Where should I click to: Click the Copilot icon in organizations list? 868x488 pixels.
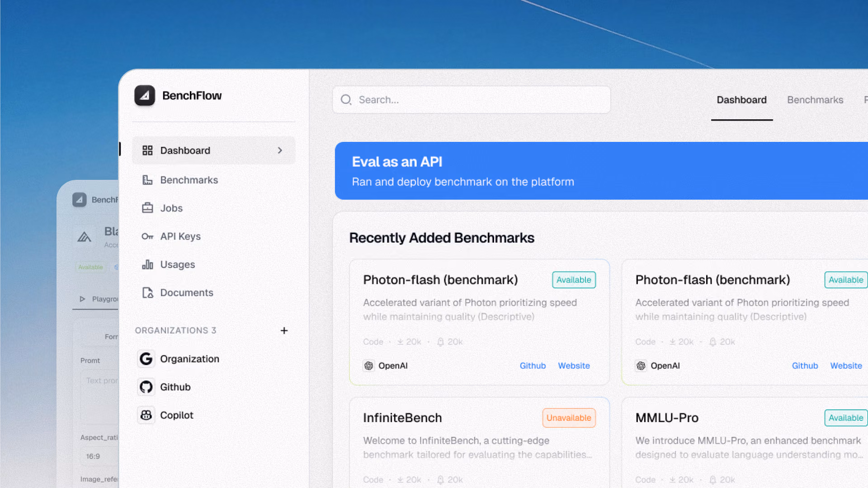146,415
